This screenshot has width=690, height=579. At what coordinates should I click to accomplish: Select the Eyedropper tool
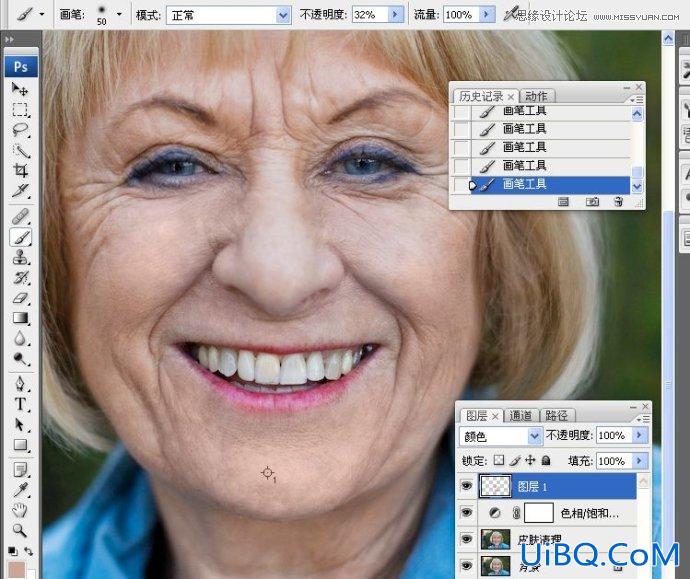20,490
